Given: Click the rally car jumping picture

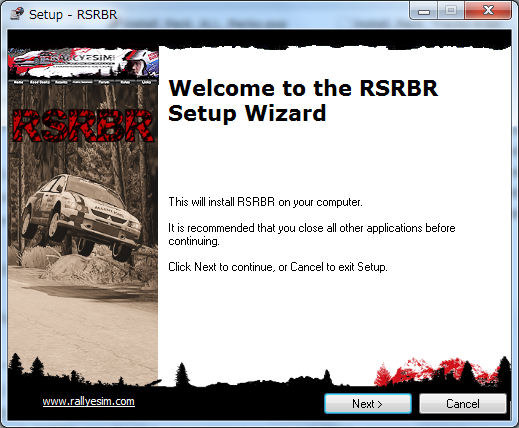Looking at the screenshot, I should (x=82, y=217).
